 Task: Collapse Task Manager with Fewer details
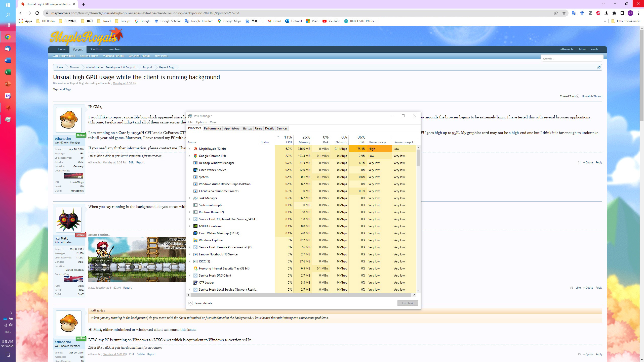pos(200,303)
